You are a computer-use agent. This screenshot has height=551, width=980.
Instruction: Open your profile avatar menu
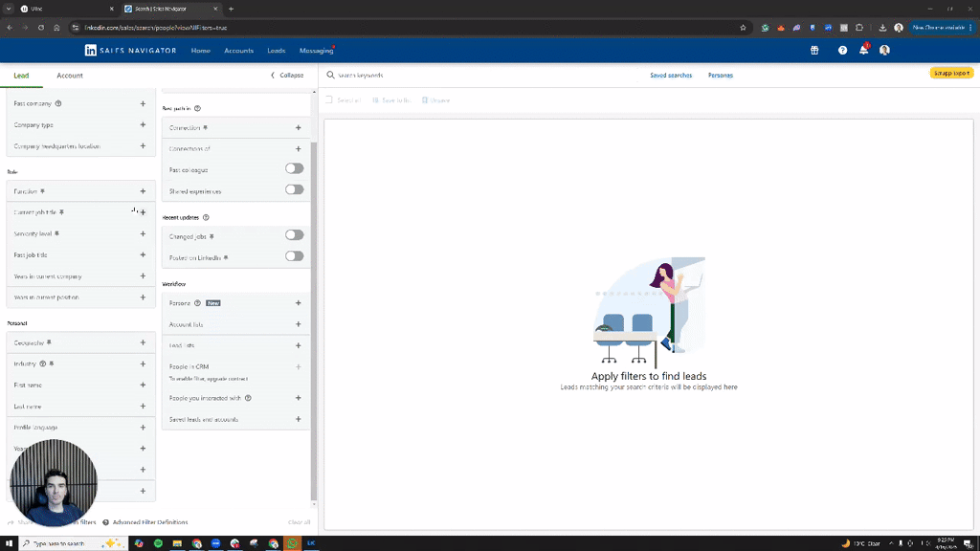[885, 50]
